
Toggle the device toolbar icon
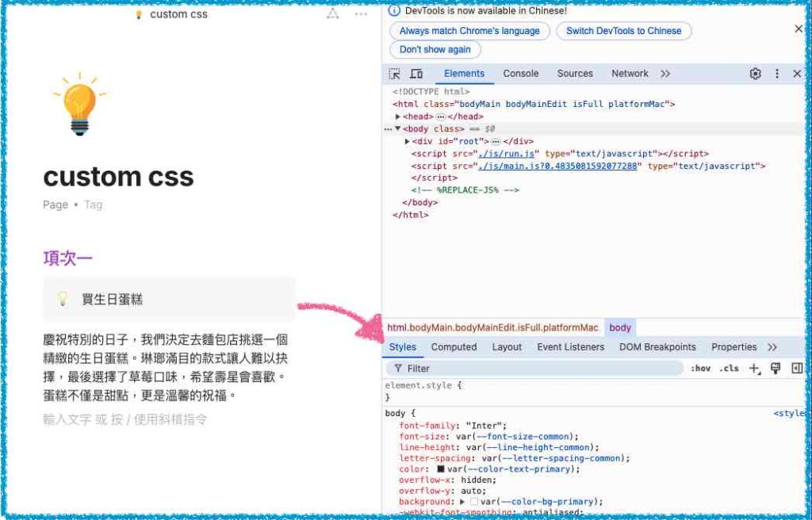416,74
